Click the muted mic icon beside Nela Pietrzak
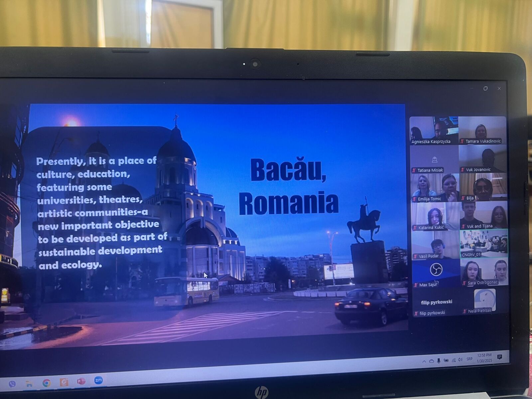 [x=465, y=311]
